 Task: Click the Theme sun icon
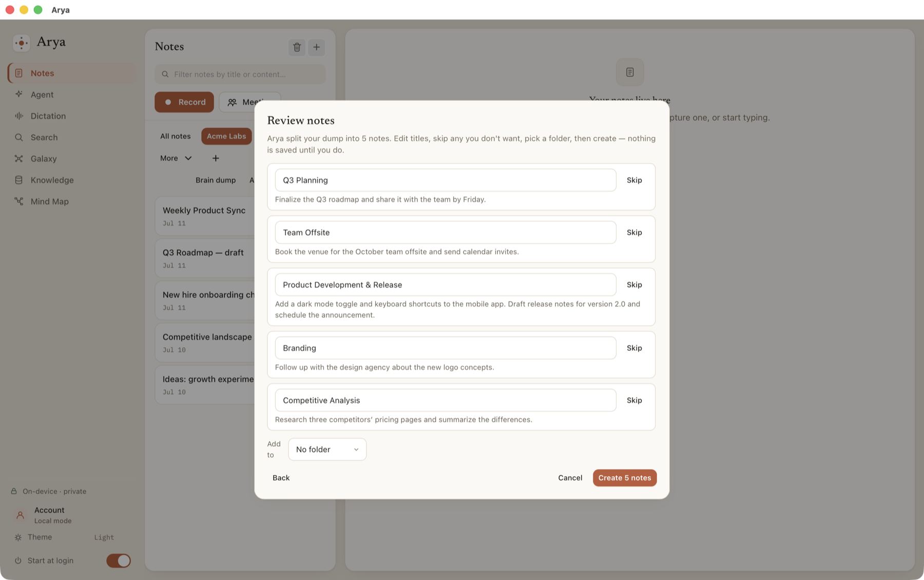click(x=18, y=537)
